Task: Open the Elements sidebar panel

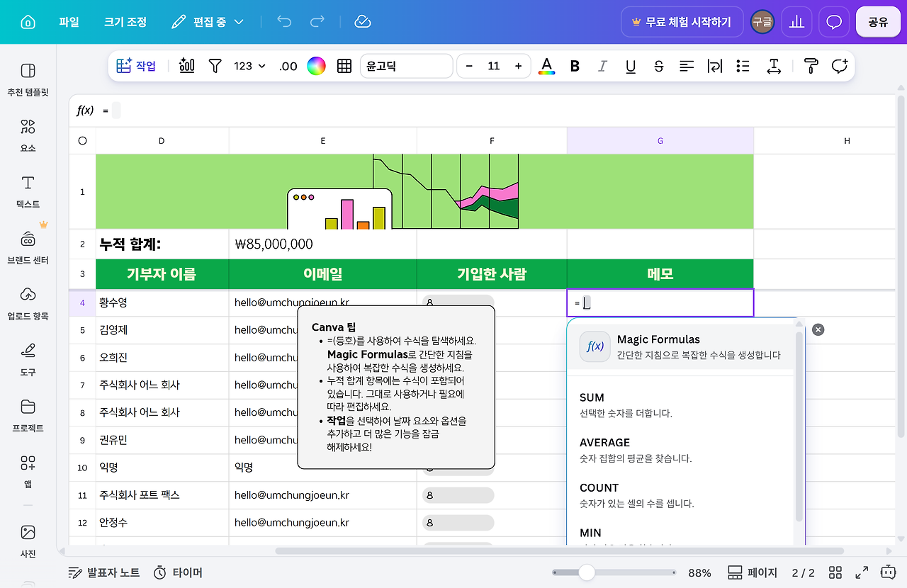Action: [28, 135]
